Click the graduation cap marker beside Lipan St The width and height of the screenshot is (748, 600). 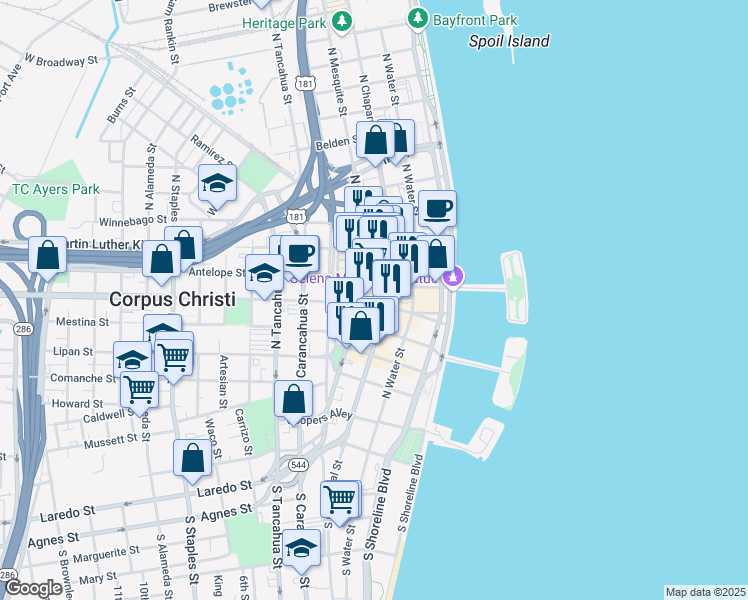(131, 360)
